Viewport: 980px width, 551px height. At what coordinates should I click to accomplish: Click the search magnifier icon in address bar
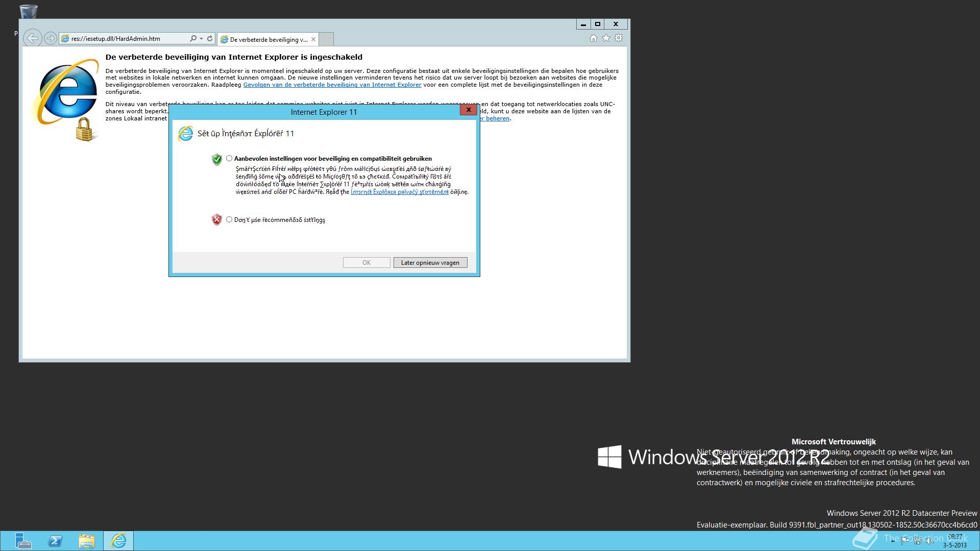pos(193,38)
